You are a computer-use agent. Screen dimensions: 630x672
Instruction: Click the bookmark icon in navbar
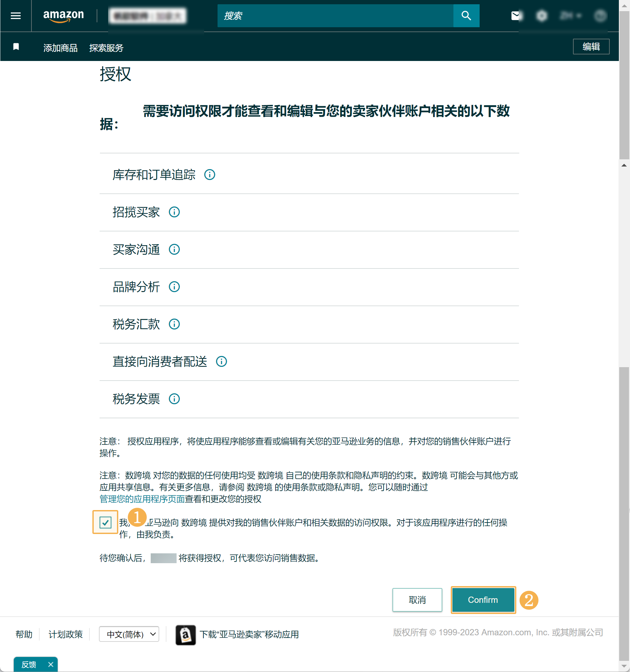pos(16,47)
